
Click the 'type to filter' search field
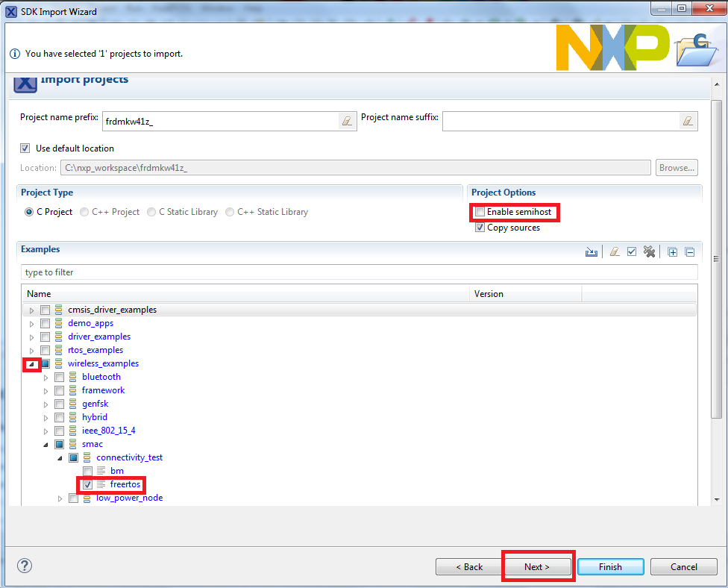pyautogui.click(x=358, y=272)
